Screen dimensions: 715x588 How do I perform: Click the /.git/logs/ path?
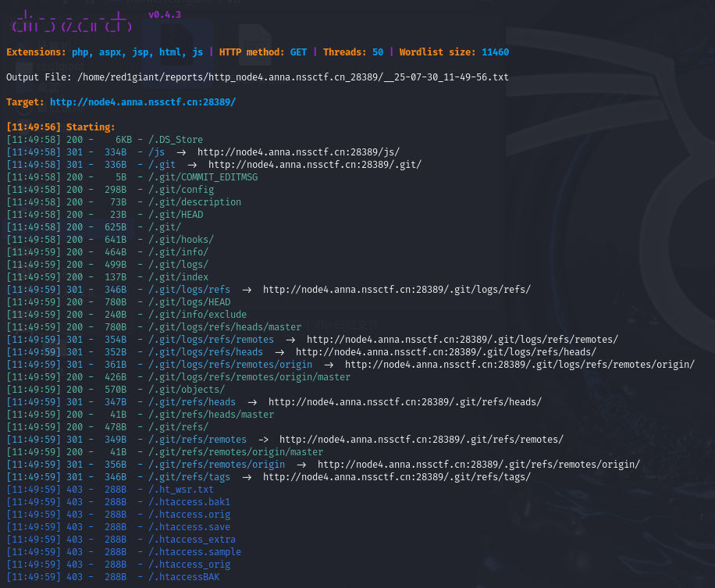point(178,265)
